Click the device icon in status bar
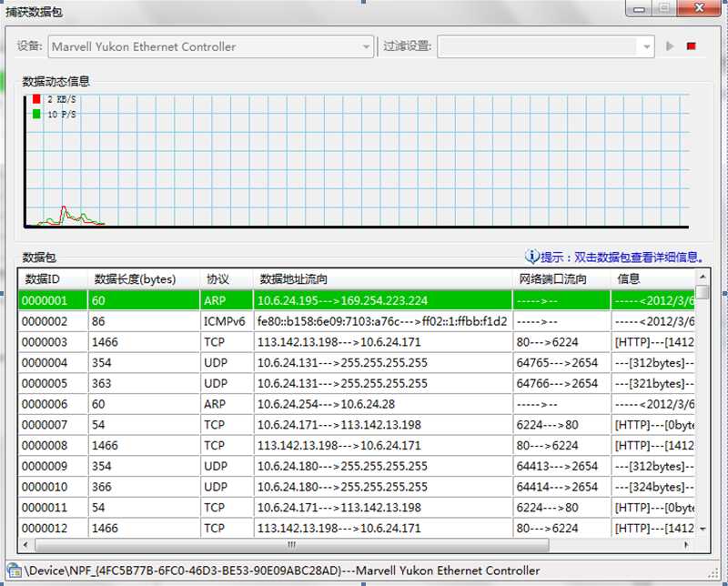The height and width of the screenshot is (586, 728). (x=14, y=571)
